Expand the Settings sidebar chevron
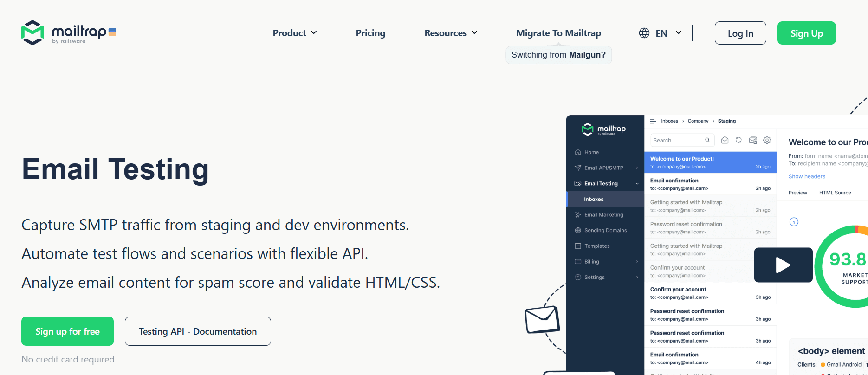The width and height of the screenshot is (868, 375). click(637, 278)
